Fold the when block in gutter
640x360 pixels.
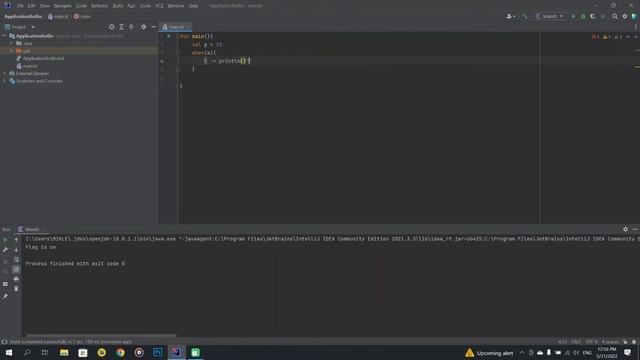click(178, 53)
